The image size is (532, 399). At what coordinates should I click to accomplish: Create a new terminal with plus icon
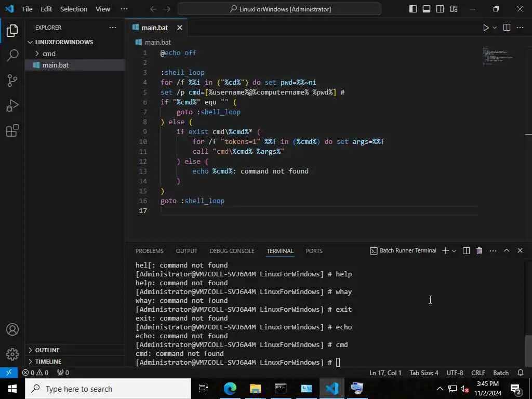point(445,251)
